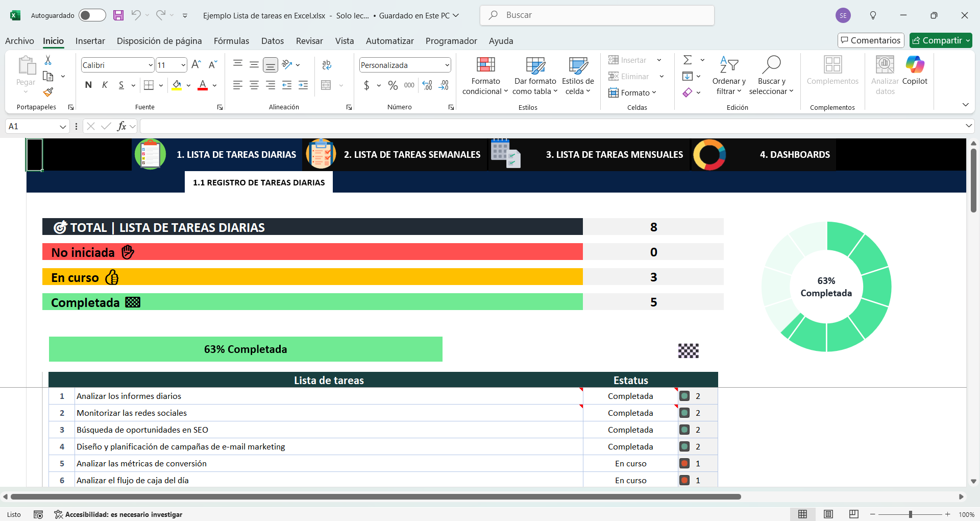Toggle italic formatting with the K icon
Image resolution: width=980 pixels, height=521 pixels.
(x=105, y=85)
